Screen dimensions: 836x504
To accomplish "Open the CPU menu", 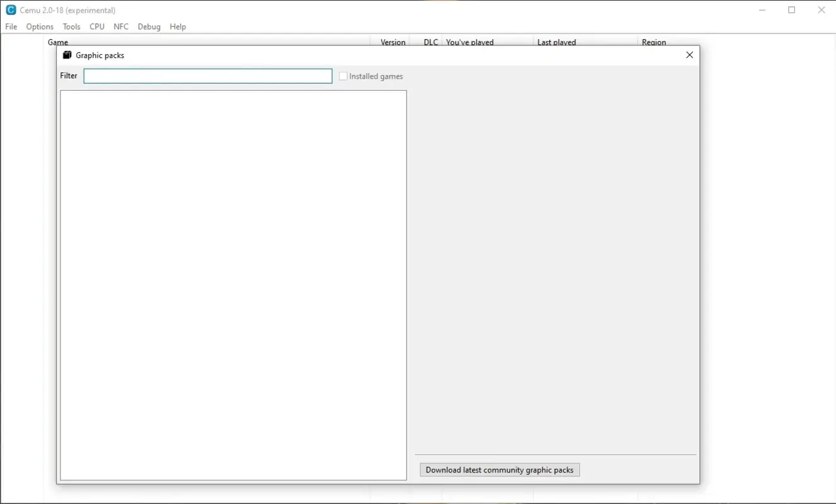I will coord(96,26).
